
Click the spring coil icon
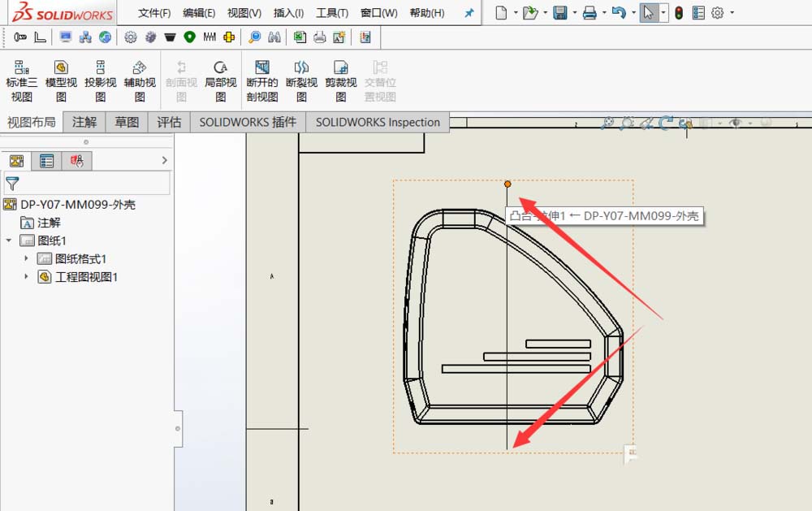point(209,37)
